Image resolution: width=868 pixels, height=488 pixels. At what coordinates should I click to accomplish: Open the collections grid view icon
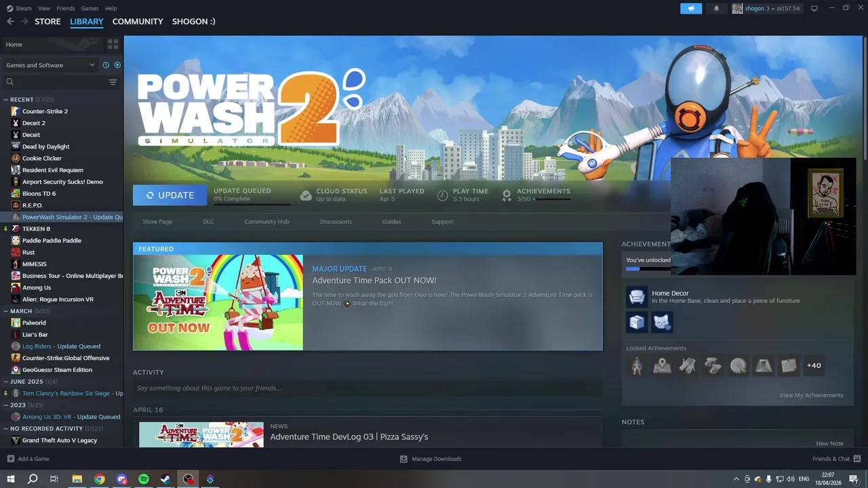click(x=113, y=44)
